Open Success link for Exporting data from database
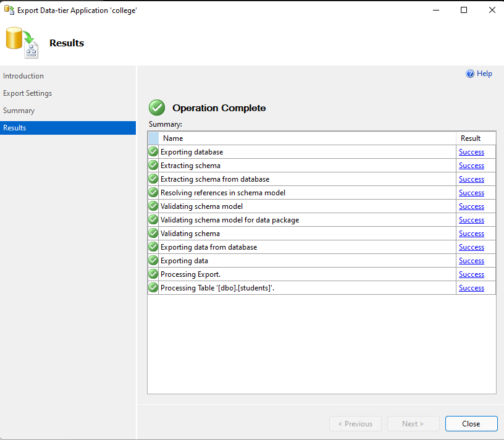The height and width of the screenshot is (440, 504). coord(471,247)
